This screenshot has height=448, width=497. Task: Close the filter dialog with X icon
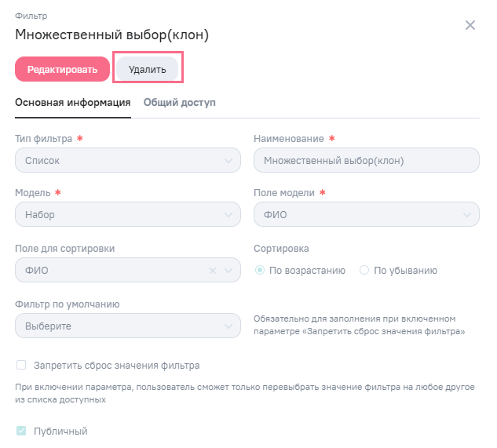470,25
